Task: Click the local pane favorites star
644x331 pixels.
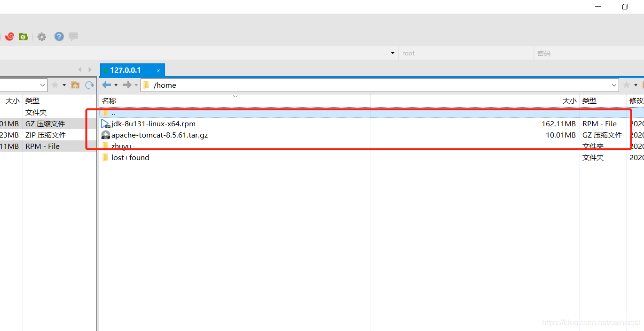Action: (x=55, y=85)
